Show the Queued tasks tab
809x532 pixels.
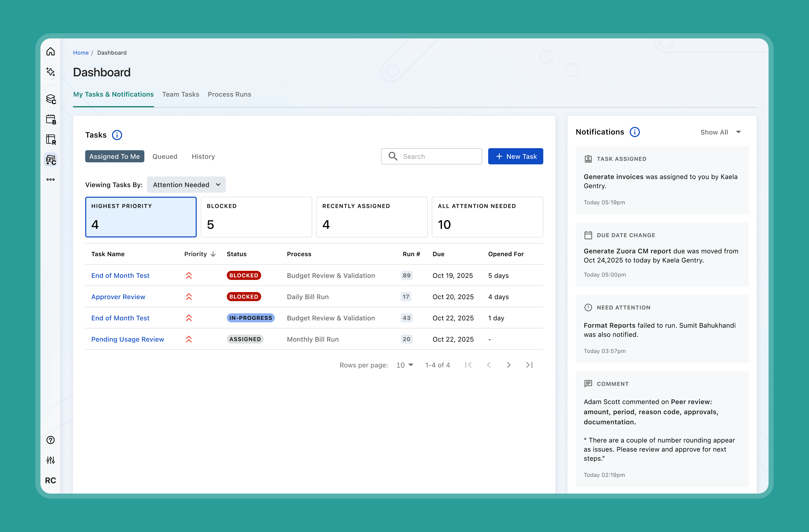(x=165, y=156)
